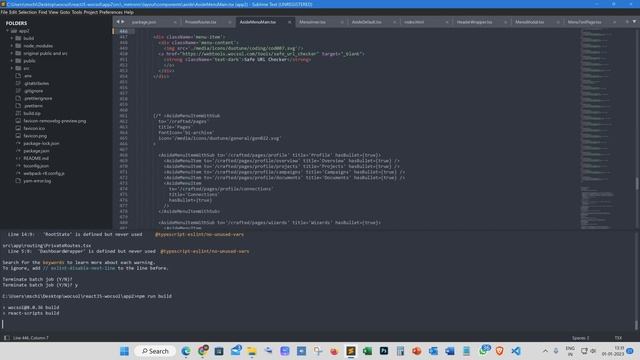The width and height of the screenshot is (640, 360).
Task: Change syntax via the TSX status item
Action: pos(618,338)
